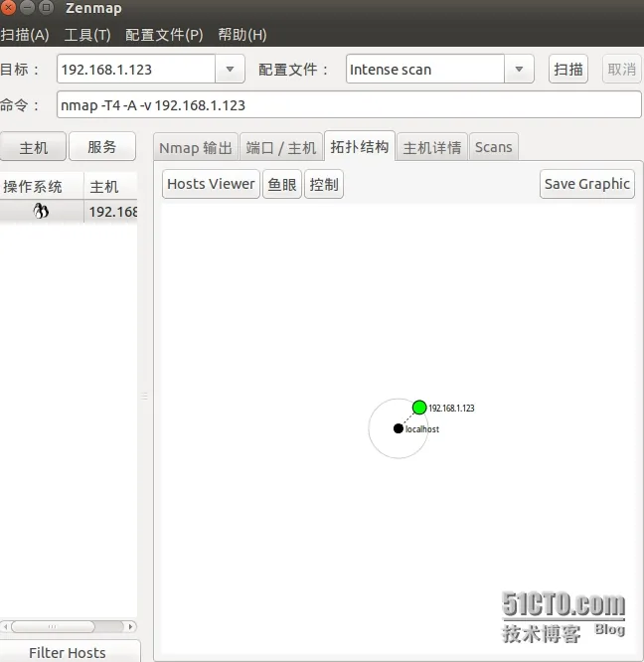Screen dimensions: 644x662
Task: Minimize the Zenmap window
Action: pyautogui.click(x=27, y=7)
